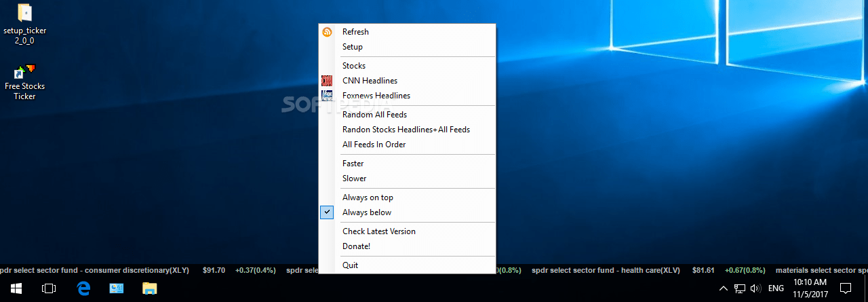This screenshot has width=868, height=302.
Task: Open Setup from the context menu
Action: click(407, 47)
